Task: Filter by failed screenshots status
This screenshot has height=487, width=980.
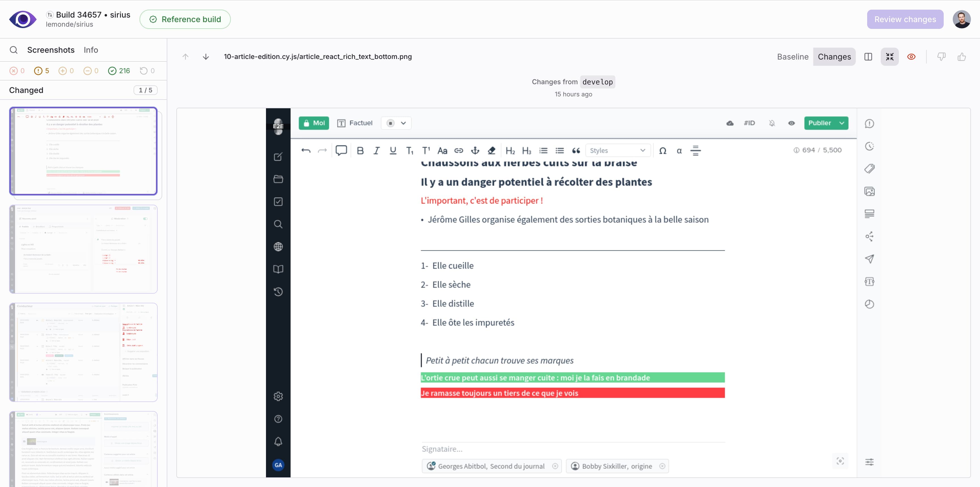Action: tap(17, 71)
